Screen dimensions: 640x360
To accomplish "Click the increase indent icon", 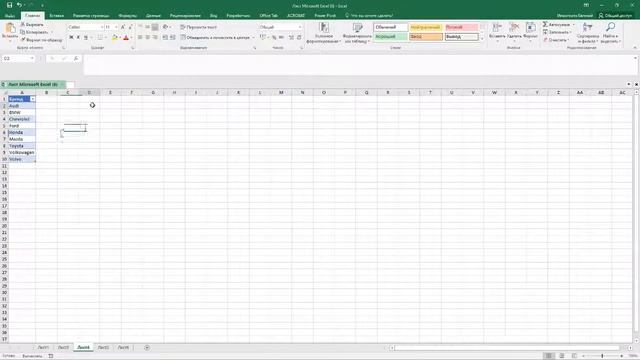I will [173, 37].
